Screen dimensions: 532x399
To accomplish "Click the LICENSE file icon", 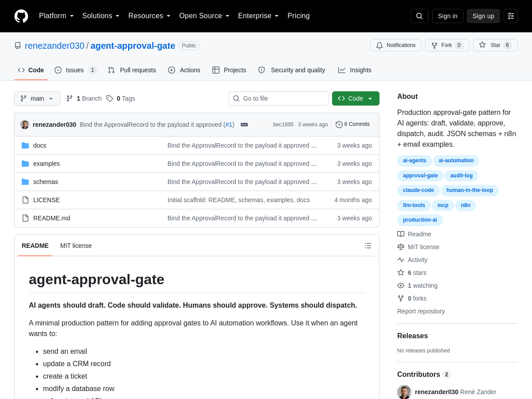I will coord(25,200).
